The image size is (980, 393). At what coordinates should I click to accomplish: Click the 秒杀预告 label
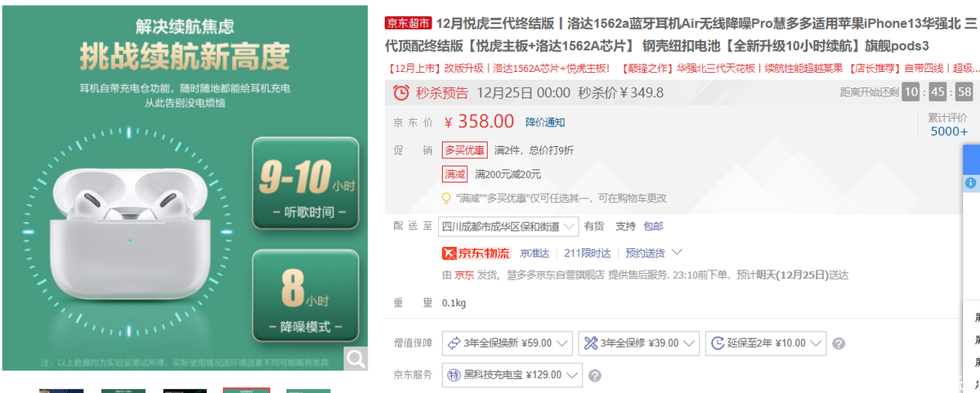(442, 94)
